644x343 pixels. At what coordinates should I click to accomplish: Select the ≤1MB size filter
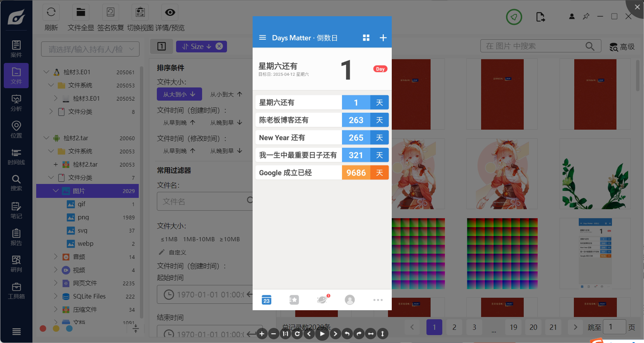pyautogui.click(x=169, y=239)
